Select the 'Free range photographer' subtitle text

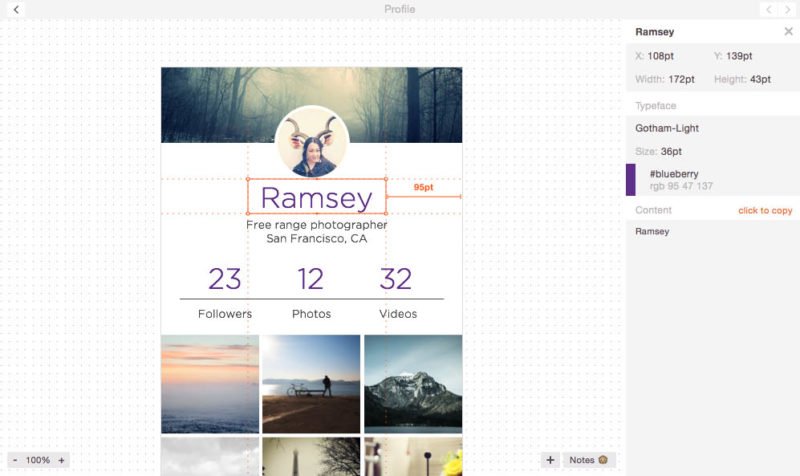[316, 225]
